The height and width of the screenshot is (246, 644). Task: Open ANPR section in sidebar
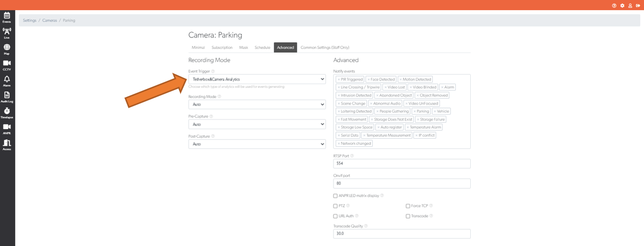point(7,129)
